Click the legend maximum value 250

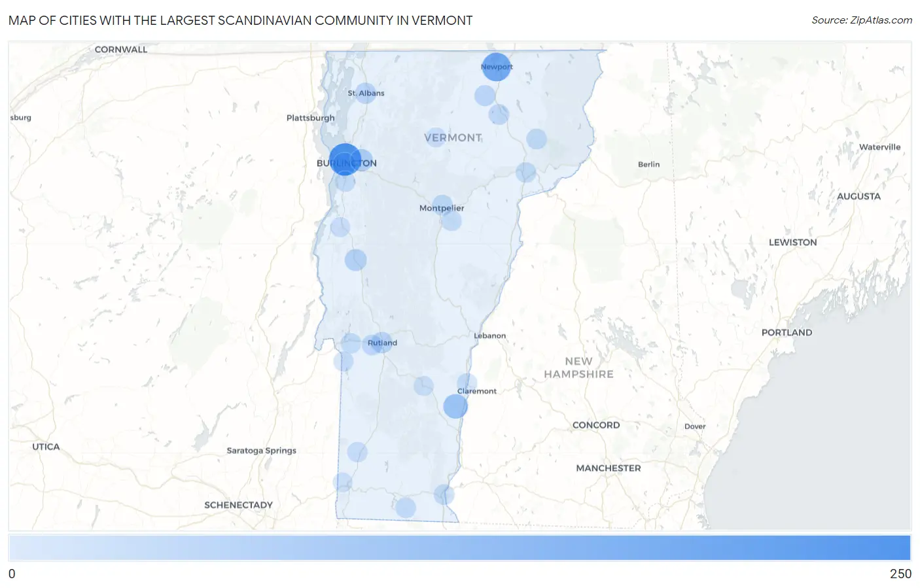tap(900, 574)
